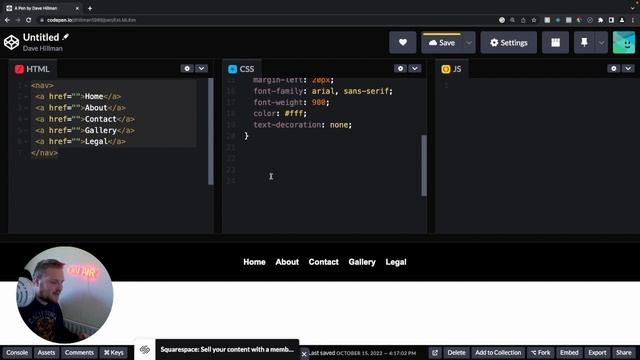Screen dimensions: 640x360
Task: Click the CodePen logo icon
Action: point(11,42)
